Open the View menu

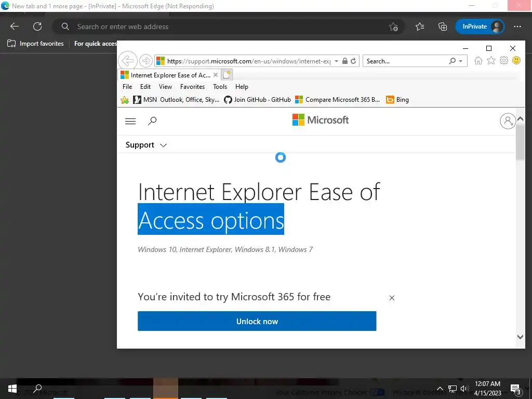165,87
